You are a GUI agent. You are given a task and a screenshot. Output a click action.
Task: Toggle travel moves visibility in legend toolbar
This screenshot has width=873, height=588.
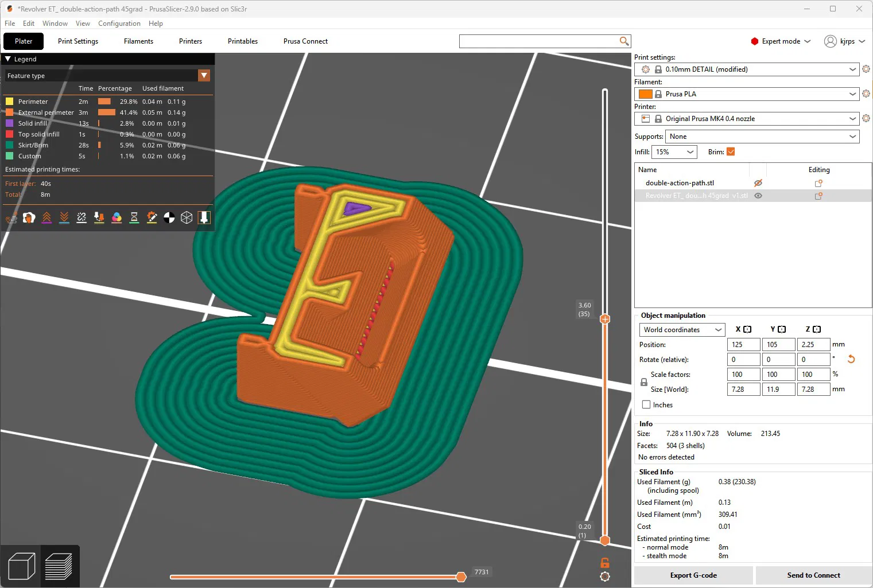click(x=11, y=218)
